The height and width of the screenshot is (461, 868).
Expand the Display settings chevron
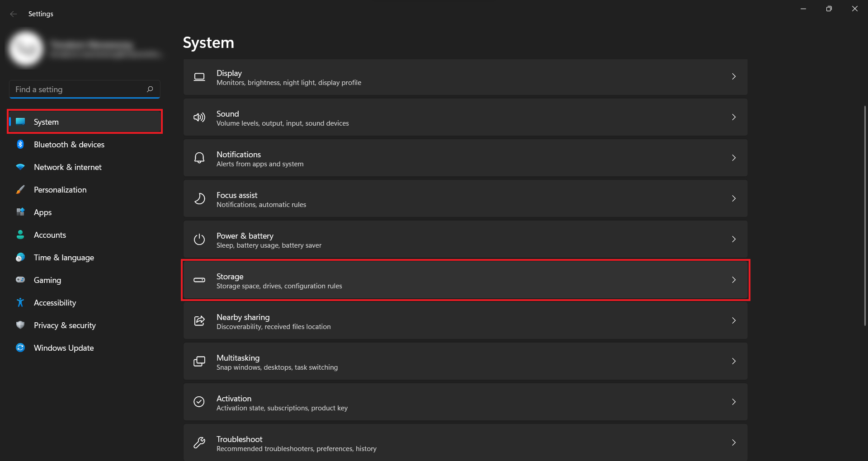point(734,77)
